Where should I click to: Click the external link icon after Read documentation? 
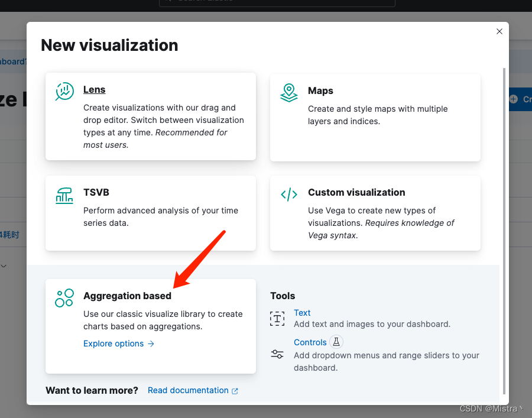coord(235,391)
